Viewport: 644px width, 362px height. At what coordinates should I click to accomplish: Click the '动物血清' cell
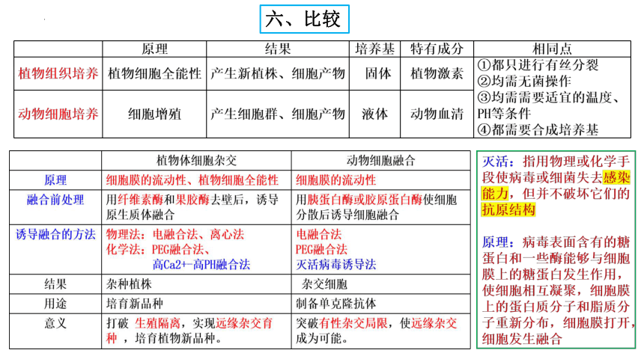(x=437, y=114)
